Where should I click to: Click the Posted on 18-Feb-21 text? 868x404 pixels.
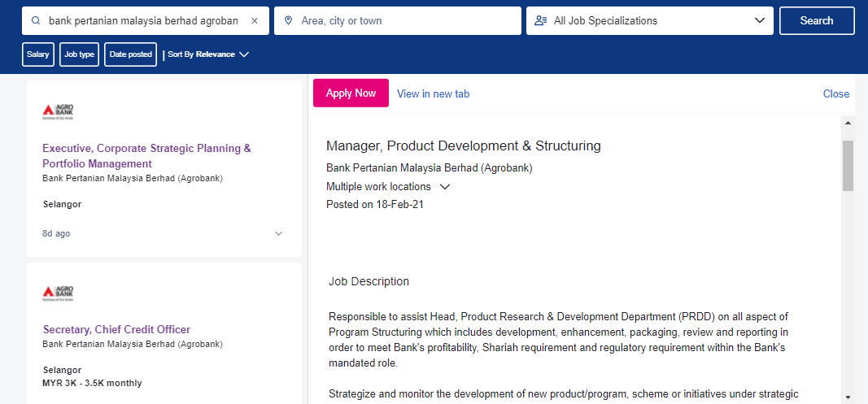click(375, 204)
